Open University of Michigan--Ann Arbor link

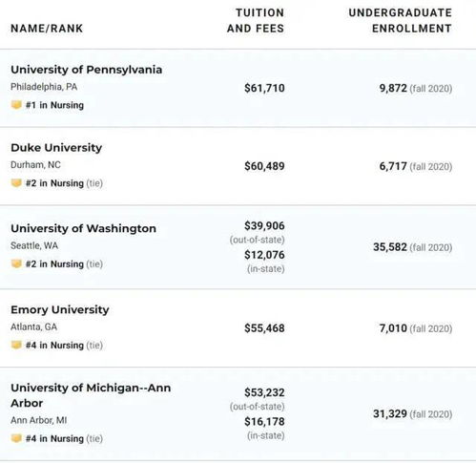[x=91, y=395]
